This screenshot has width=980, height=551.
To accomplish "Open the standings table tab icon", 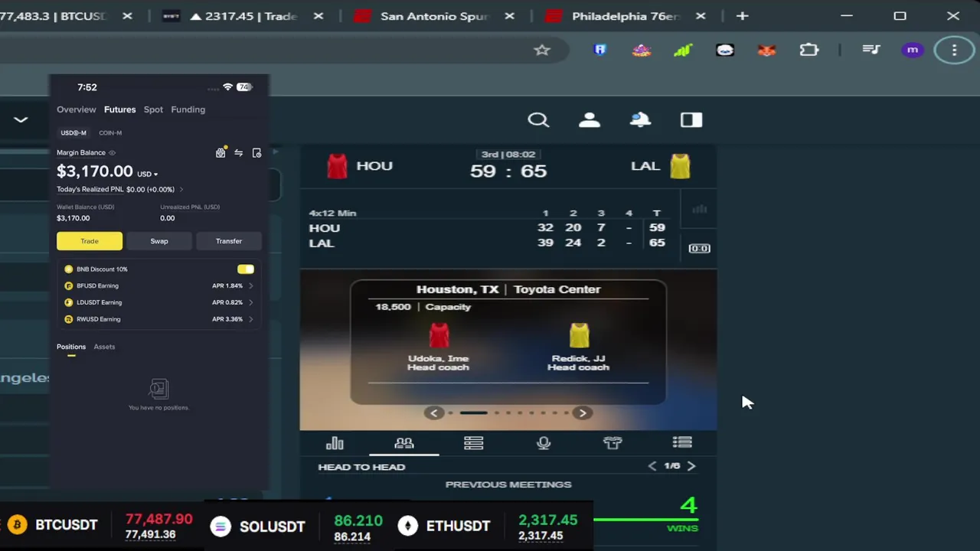I will point(473,443).
